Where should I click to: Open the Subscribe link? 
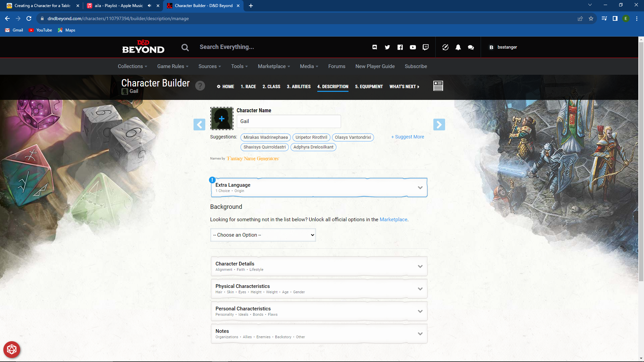click(416, 66)
